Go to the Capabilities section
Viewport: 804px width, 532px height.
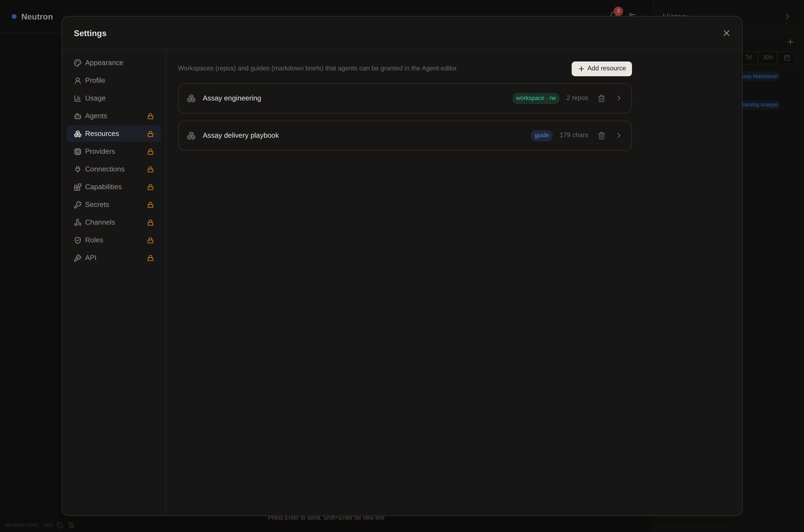coord(114,187)
